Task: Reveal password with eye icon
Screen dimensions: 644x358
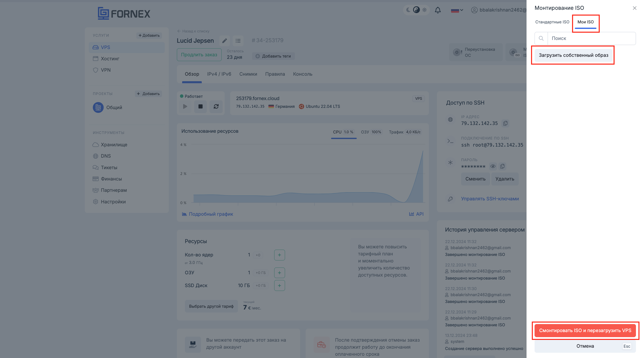Action: 493,166
